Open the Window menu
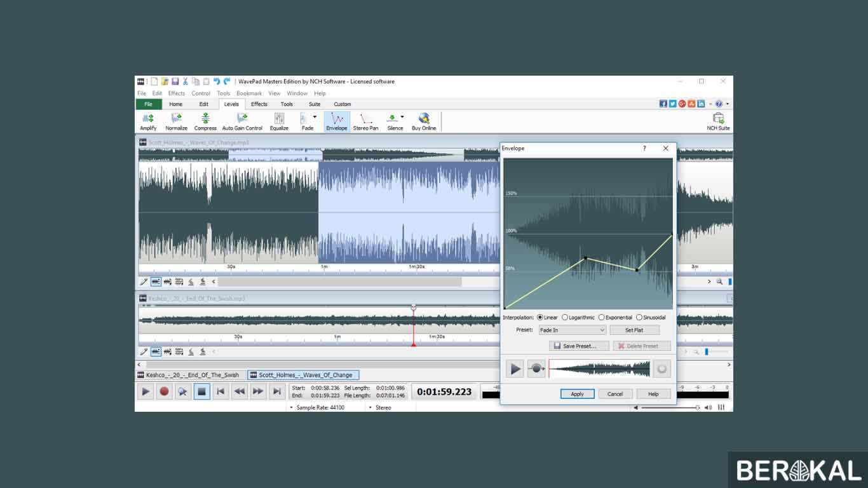This screenshot has width=868, height=488. (297, 93)
